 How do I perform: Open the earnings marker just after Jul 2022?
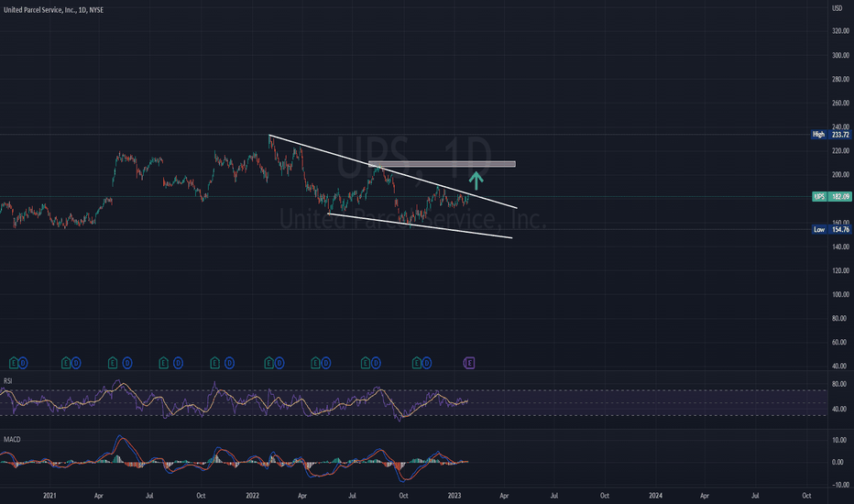pos(366,363)
